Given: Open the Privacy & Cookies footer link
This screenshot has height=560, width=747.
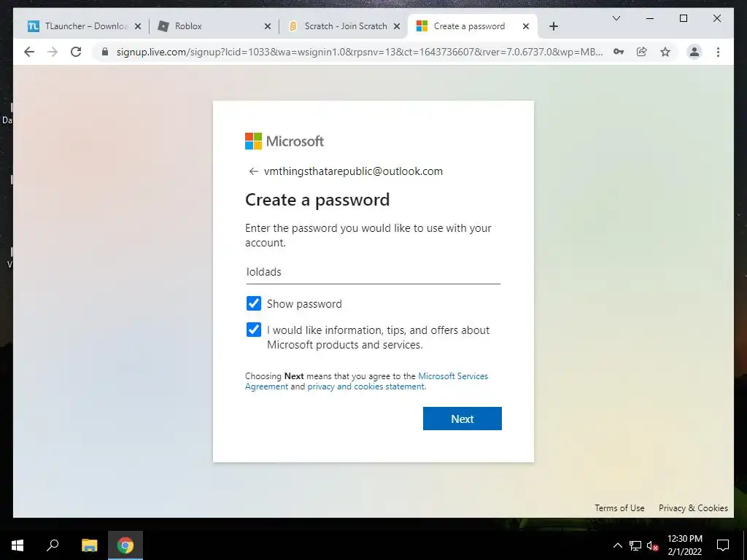Looking at the screenshot, I should click(x=693, y=508).
